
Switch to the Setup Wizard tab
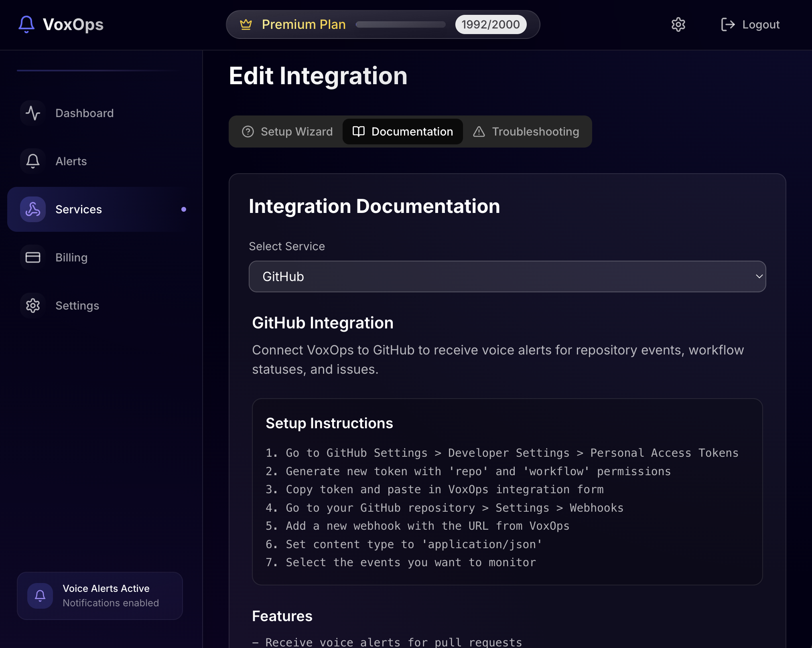(287, 132)
